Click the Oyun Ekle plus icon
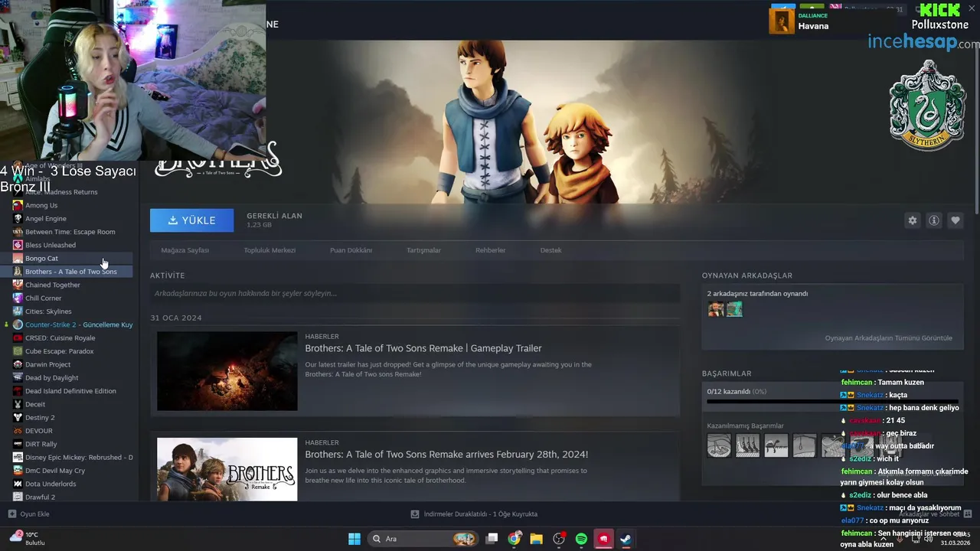The width and height of the screenshot is (980, 551). coord(11,514)
